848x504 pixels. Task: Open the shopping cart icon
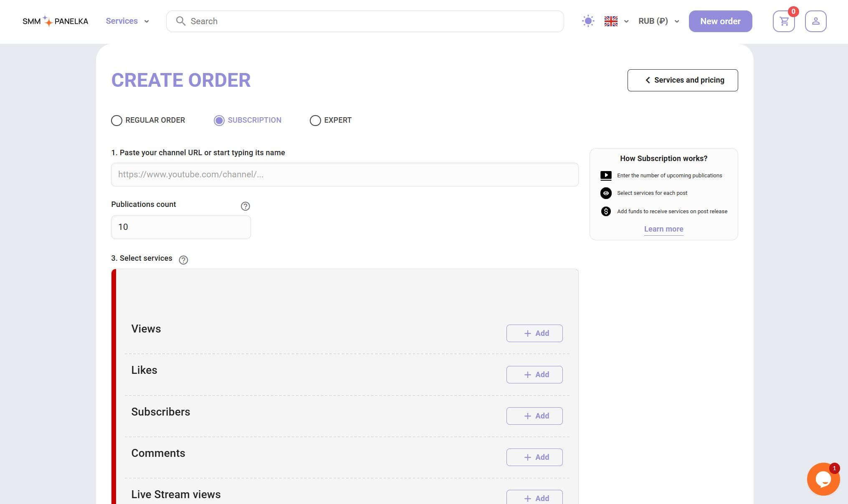tap(784, 21)
